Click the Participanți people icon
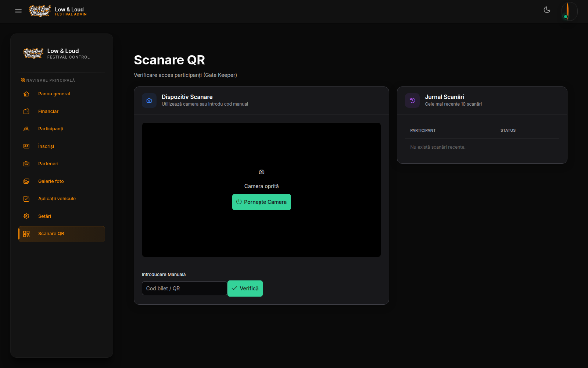The image size is (588, 368). [26, 129]
